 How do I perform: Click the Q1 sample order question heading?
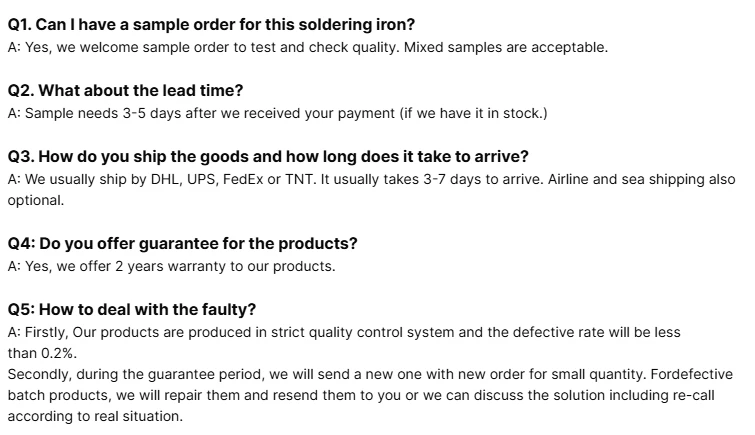tap(211, 25)
